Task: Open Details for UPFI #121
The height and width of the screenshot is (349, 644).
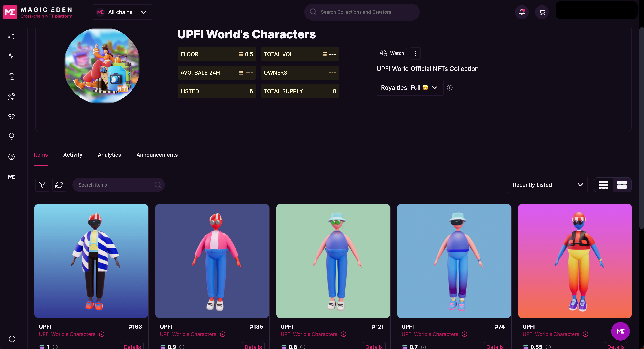Action: (x=374, y=346)
